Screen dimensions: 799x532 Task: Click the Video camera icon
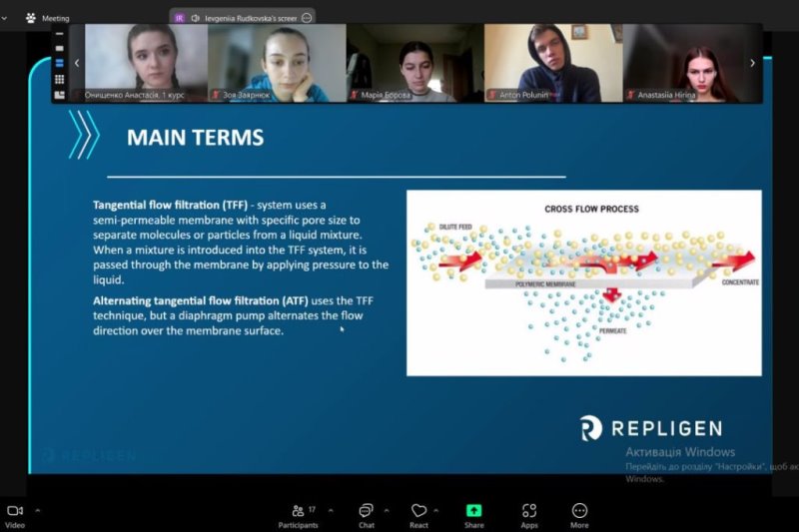[15, 511]
